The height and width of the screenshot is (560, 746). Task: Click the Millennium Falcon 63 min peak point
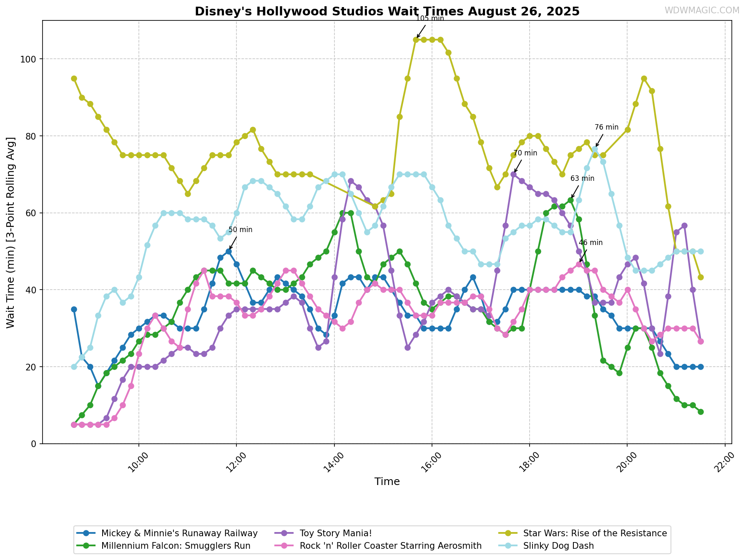570,200
